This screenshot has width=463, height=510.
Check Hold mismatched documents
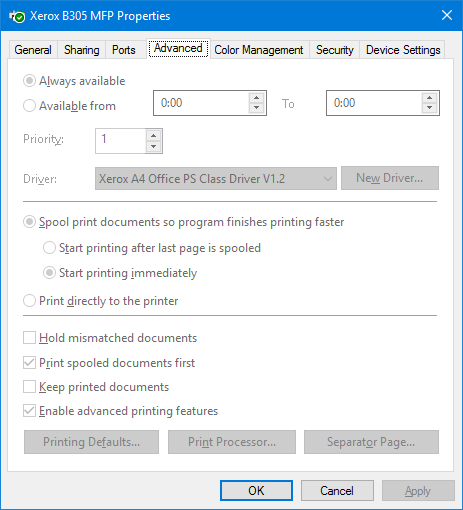coord(29,338)
